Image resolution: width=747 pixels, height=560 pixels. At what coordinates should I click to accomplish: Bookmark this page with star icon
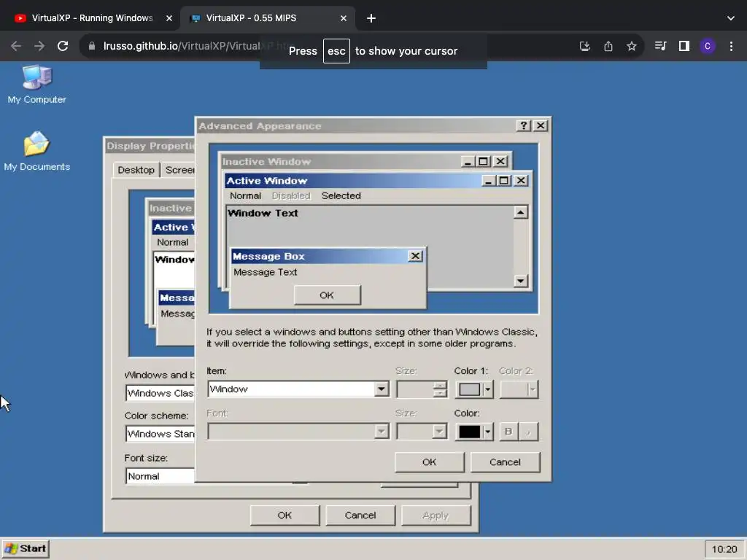coord(631,46)
